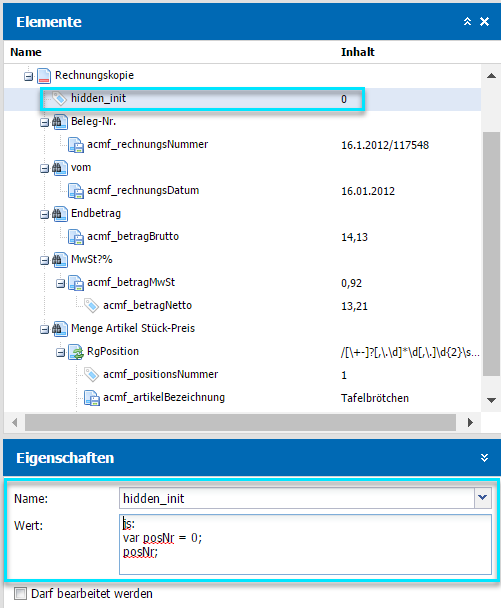
Task: Expand the Eigenschaften panel chevron
Action: [x=484, y=458]
